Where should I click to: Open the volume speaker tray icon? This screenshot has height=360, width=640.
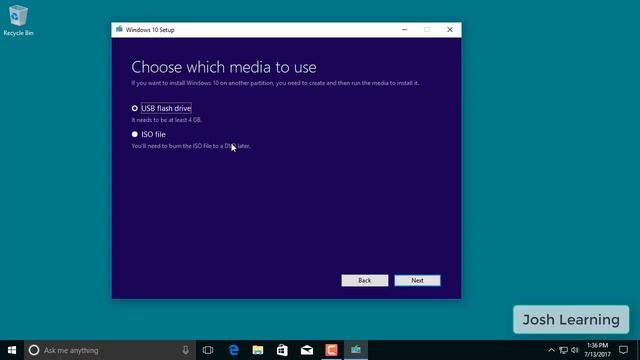pos(575,350)
